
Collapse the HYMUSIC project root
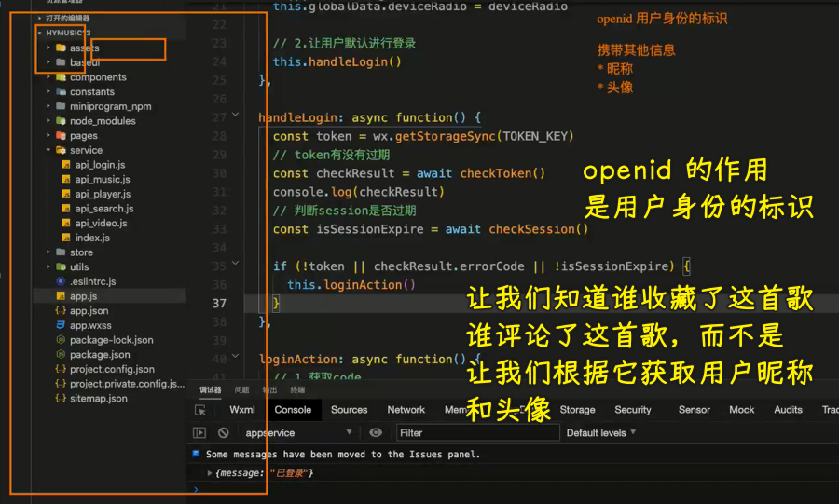[39, 33]
